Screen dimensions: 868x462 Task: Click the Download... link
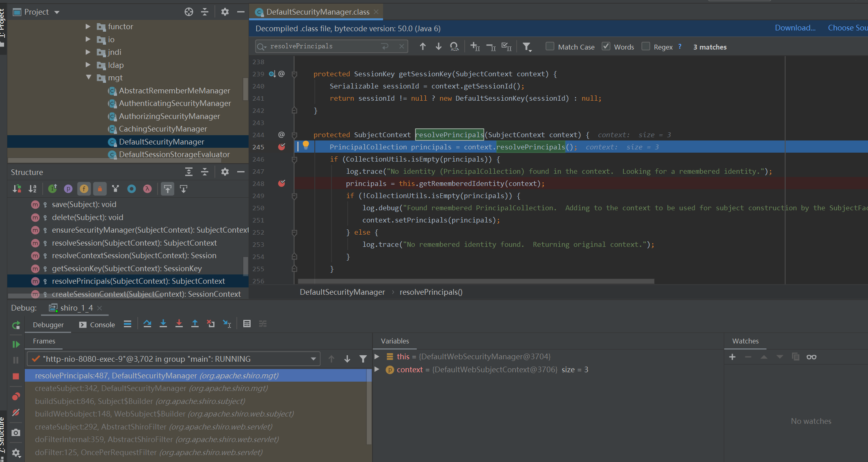coord(795,28)
